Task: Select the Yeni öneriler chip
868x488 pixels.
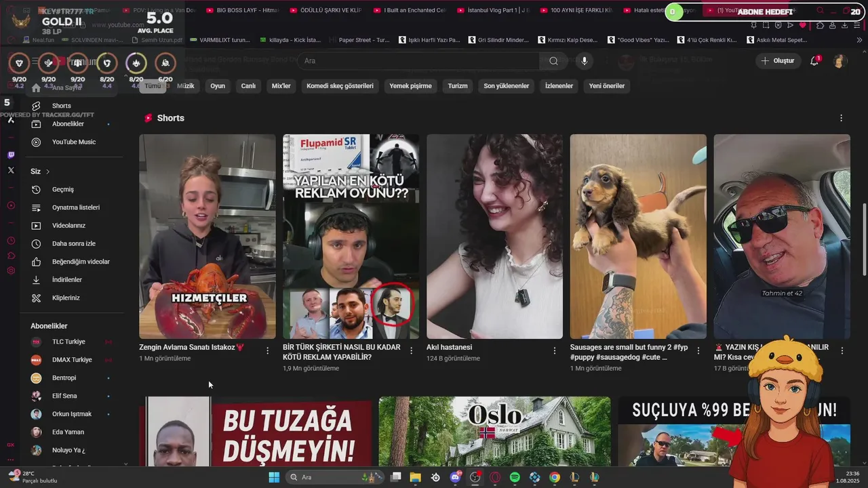Action: click(606, 86)
